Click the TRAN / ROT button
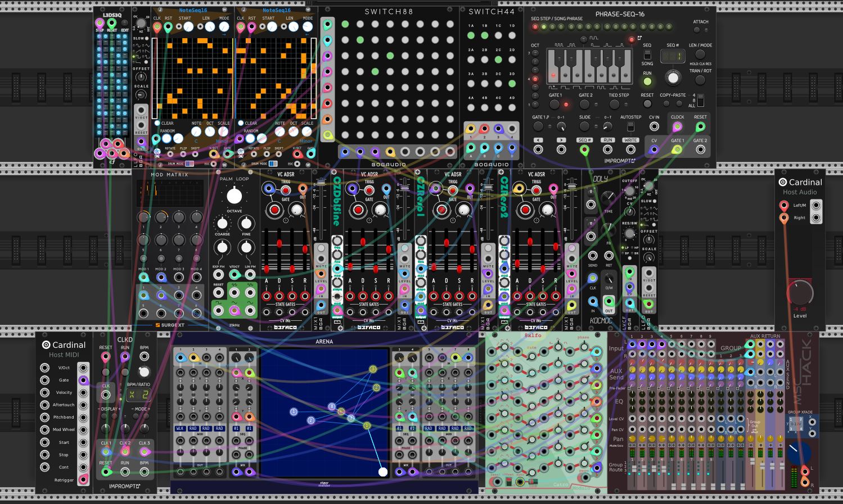 pyautogui.click(x=700, y=79)
